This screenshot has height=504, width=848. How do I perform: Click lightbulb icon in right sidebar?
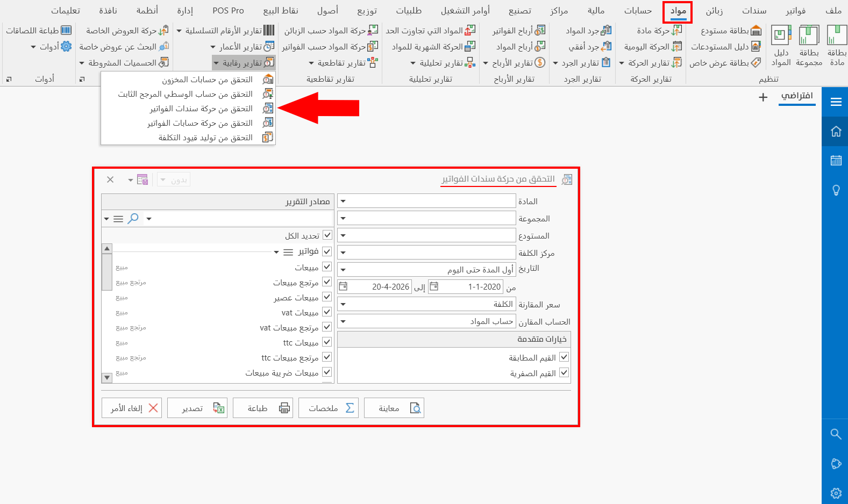[836, 190]
